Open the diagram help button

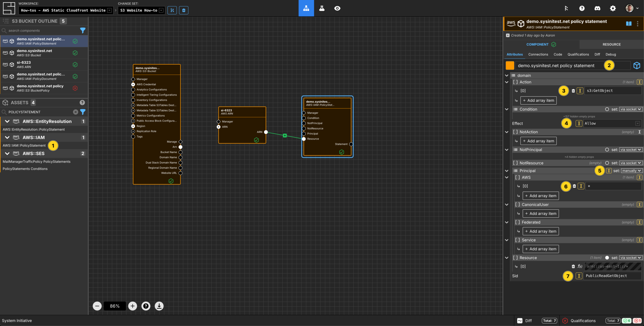(146, 306)
